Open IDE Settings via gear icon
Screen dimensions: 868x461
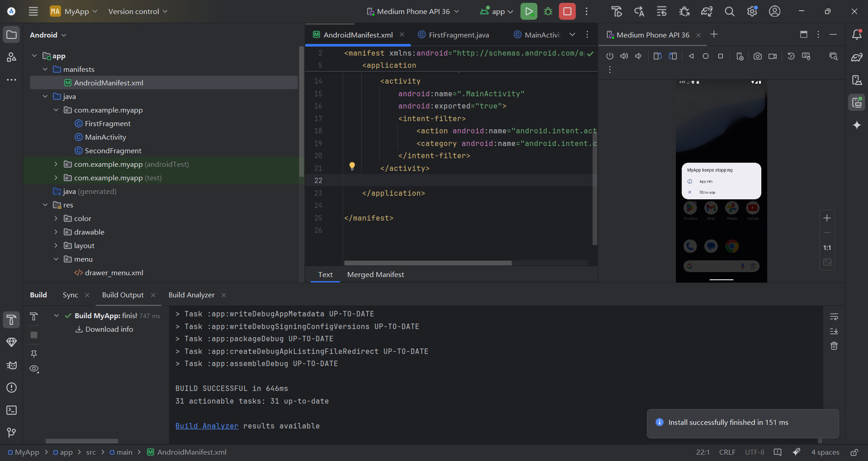click(x=752, y=11)
